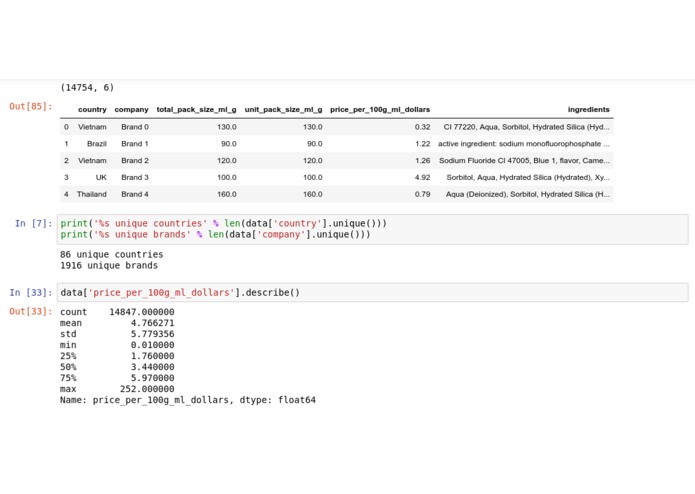Click ingredients cell starting 'Aqua (Deionized)'

pyautogui.click(x=527, y=194)
